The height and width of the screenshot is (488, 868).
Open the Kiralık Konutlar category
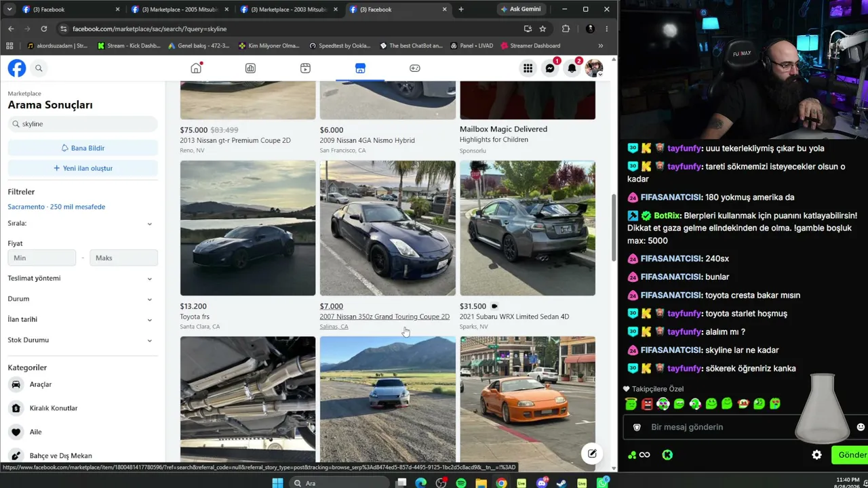coord(83,408)
